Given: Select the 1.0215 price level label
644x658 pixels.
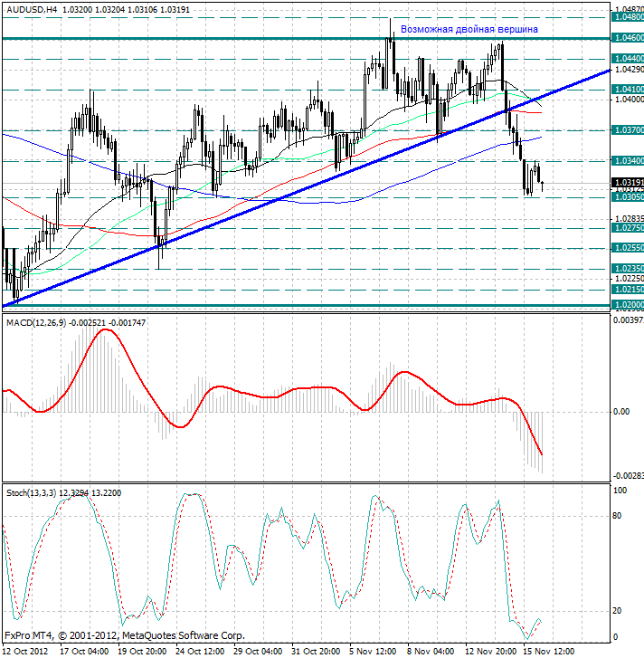Looking at the screenshot, I should [628, 289].
